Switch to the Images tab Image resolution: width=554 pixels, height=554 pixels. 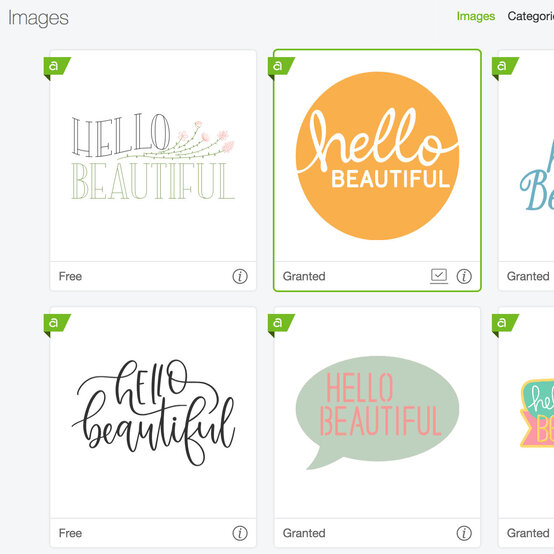click(x=476, y=17)
